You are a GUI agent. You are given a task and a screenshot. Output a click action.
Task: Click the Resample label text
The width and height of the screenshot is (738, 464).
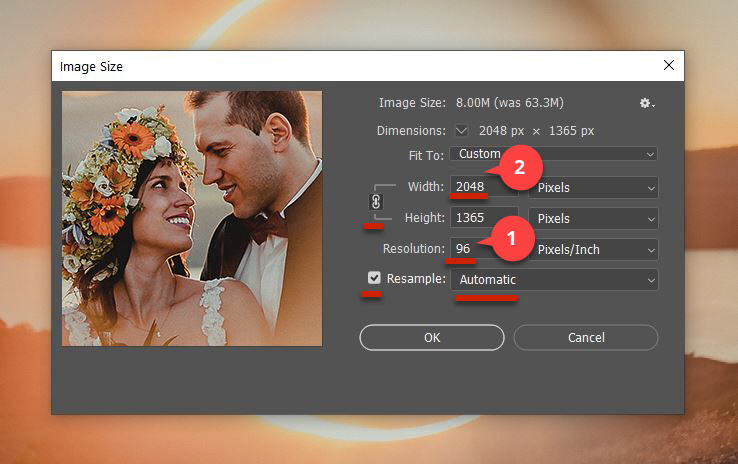click(416, 279)
